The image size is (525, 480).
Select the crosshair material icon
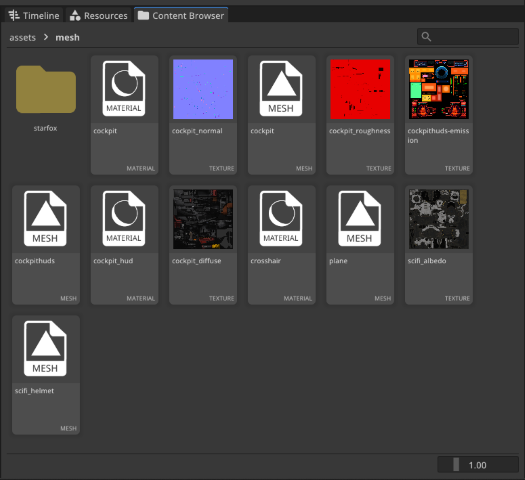point(281,219)
